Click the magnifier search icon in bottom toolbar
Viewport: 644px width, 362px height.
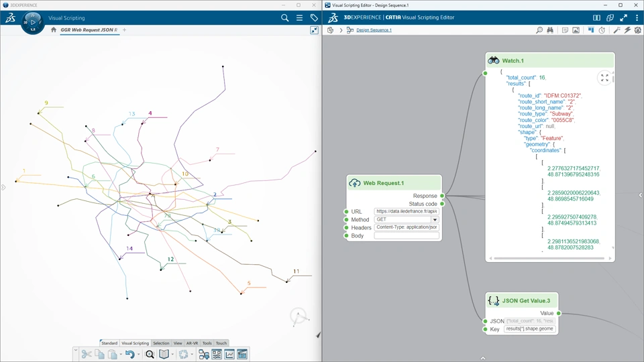tap(150, 354)
